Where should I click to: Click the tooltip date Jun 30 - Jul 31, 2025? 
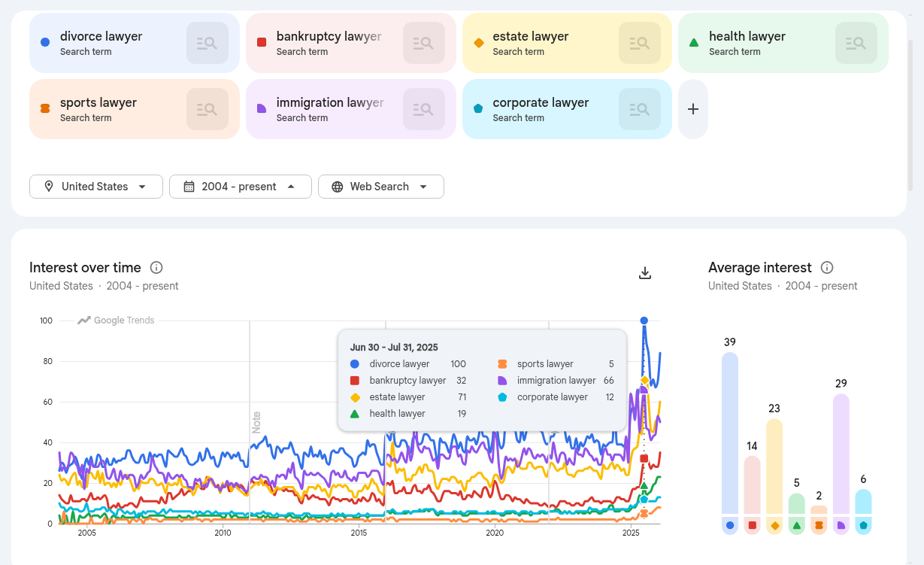click(394, 348)
